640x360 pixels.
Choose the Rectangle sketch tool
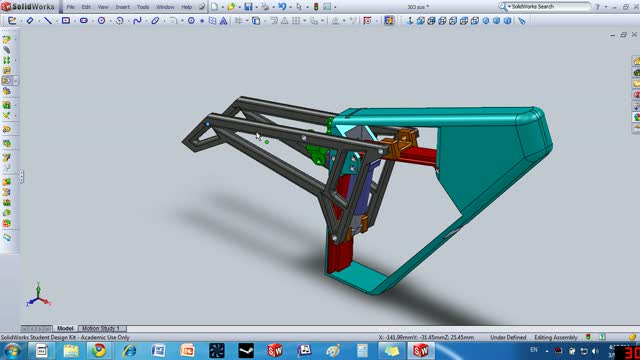pyautogui.click(x=66, y=20)
